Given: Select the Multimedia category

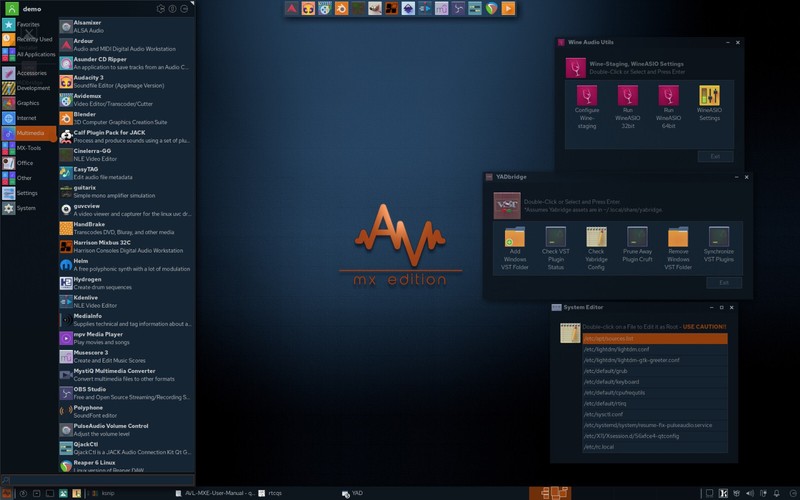Looking at the screenshot, I should [29, 133].
